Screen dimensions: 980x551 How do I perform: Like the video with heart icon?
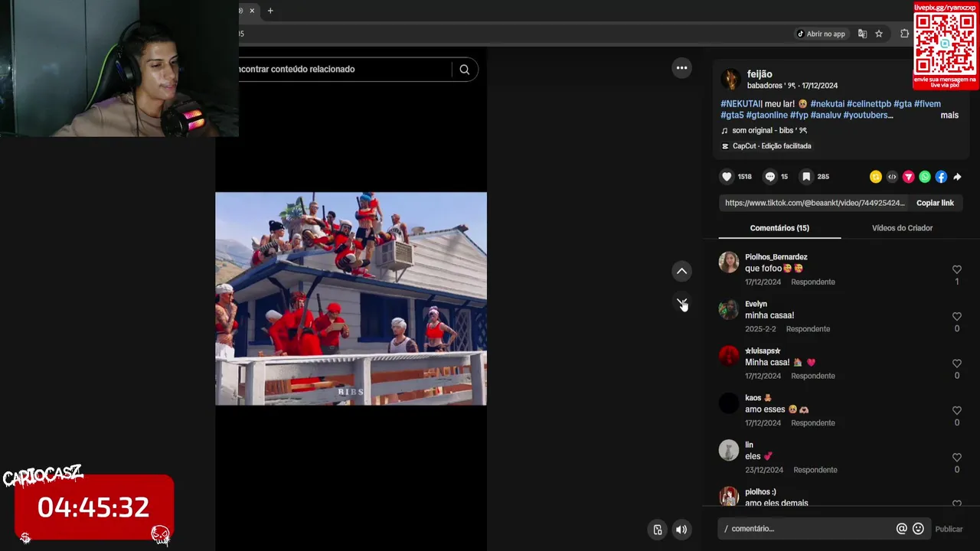click(727, 177)
